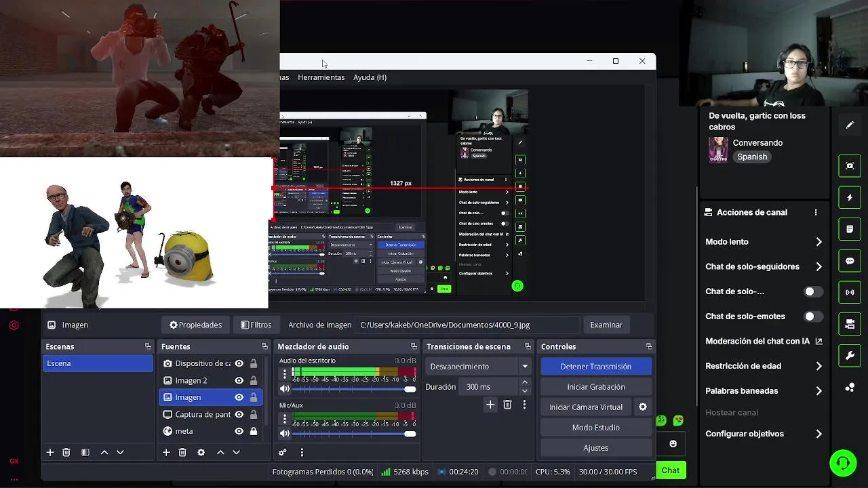
Task: Add a new source in Fuentes panel
Action: tap(166, 452)
